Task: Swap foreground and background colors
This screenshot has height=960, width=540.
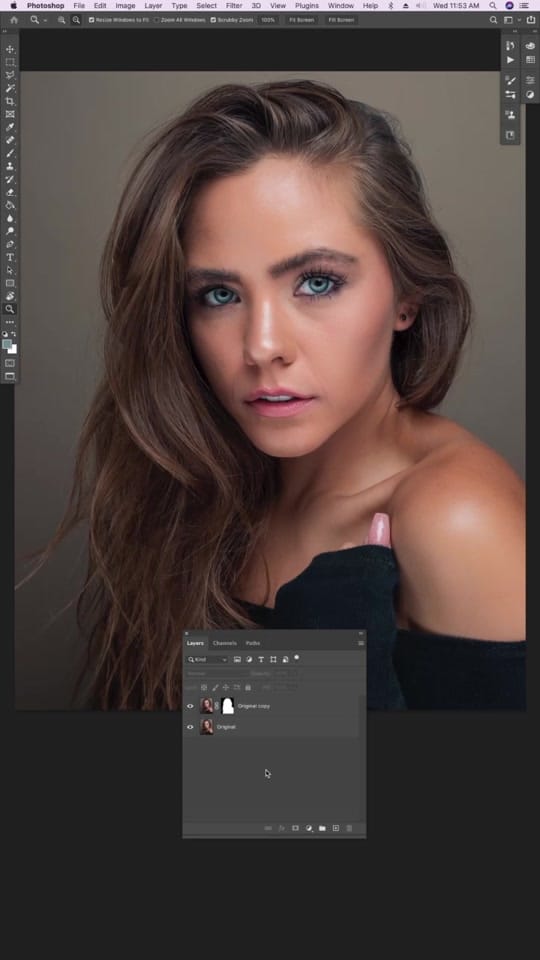Action: point(15,334)
